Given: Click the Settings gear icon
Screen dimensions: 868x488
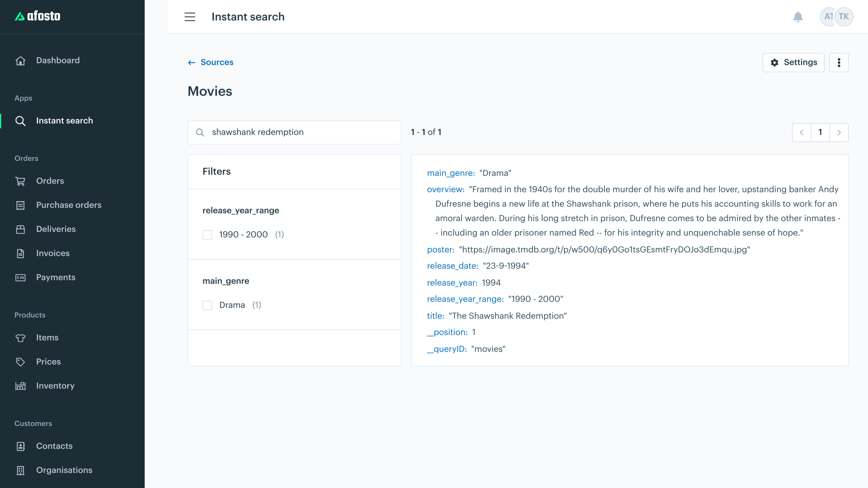Looking at the screenshot, I should (774, 62).
